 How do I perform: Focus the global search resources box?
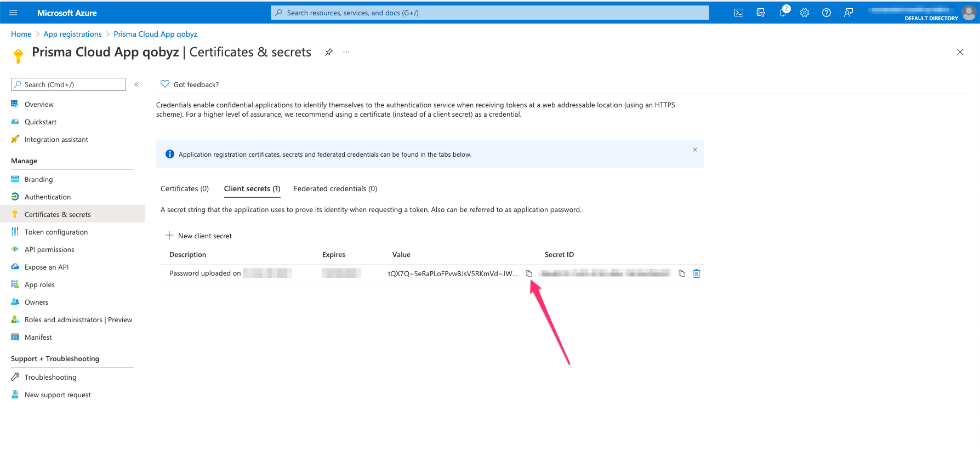coord(490,13)
